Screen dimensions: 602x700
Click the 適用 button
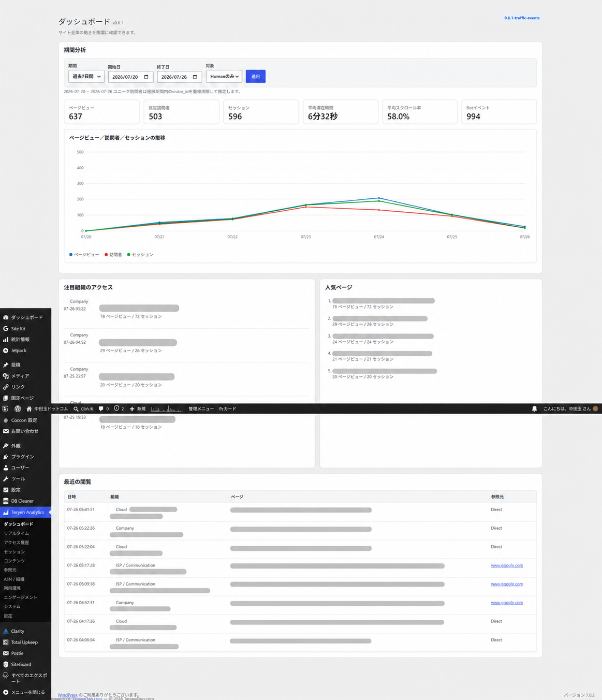[x=256, y=77]
